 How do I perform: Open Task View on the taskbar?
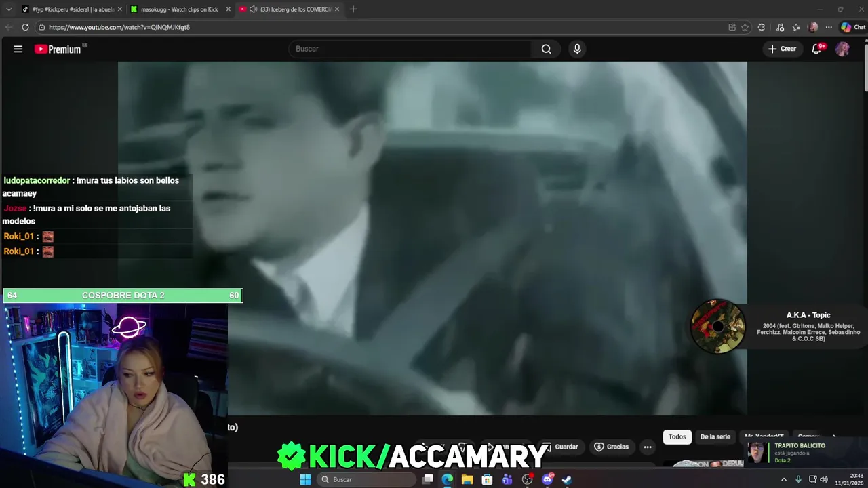pos(427,479)
